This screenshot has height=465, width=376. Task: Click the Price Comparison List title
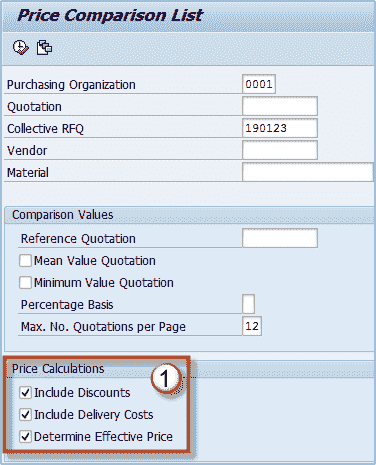pos(110,15)
